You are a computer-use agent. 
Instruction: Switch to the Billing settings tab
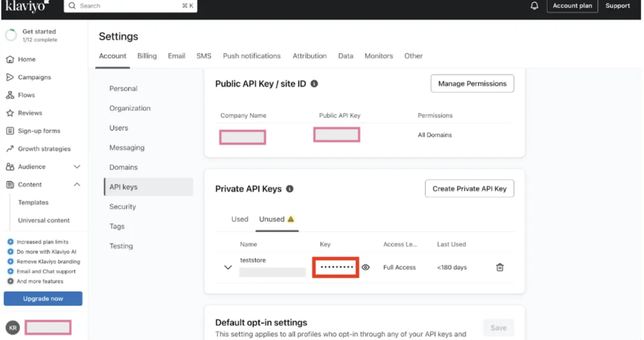click(147, 56)
